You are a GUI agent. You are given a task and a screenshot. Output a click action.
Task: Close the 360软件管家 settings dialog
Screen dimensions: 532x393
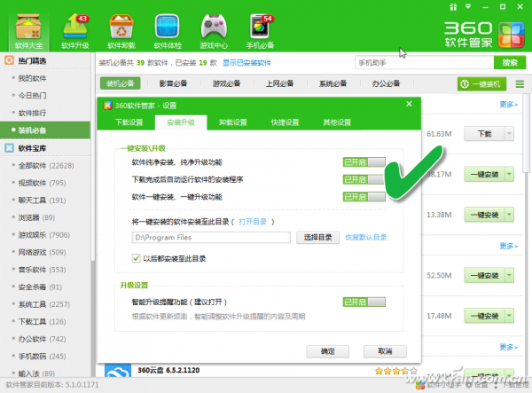pyautogui.click(x=409, y=104)
